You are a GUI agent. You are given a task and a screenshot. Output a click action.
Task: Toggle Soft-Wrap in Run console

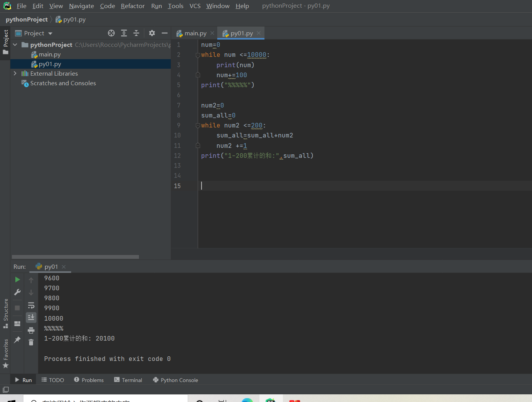(31, 305)
